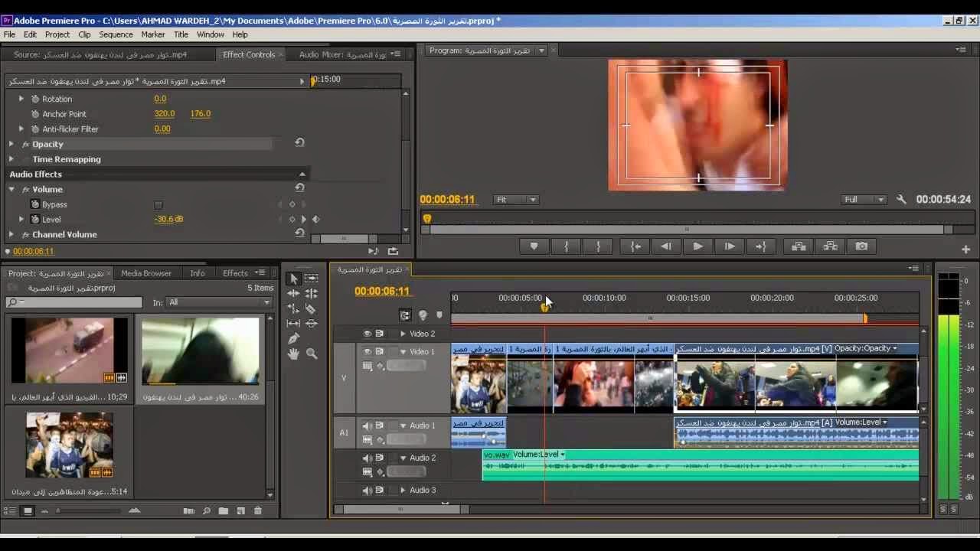
Task: Expand the Video 2 track
Action: (403, 334)
